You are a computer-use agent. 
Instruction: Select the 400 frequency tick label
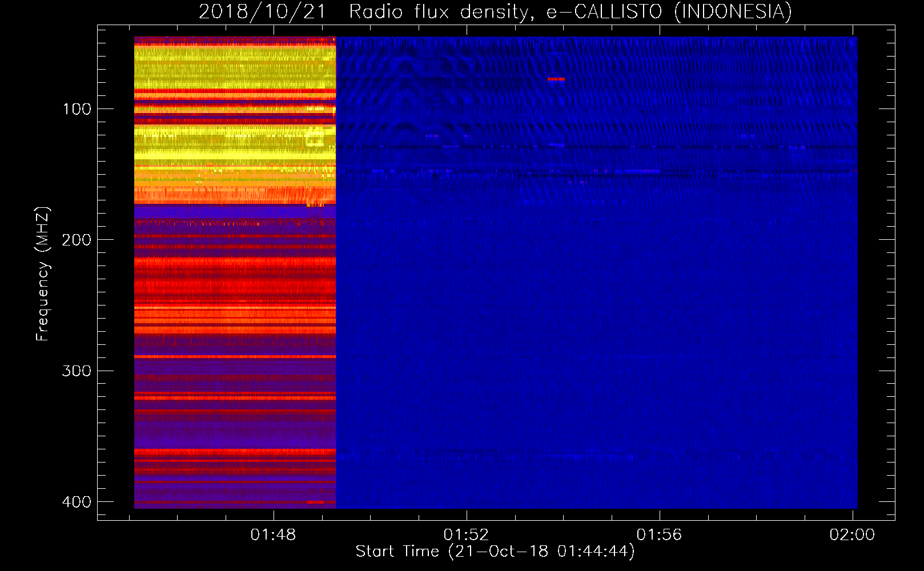click(x=77, y=502)
